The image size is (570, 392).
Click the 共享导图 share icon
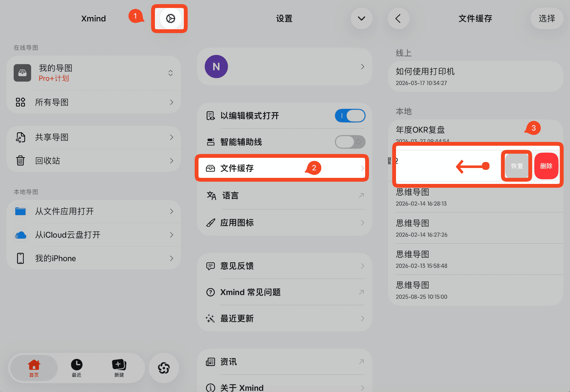click(20, 137)
